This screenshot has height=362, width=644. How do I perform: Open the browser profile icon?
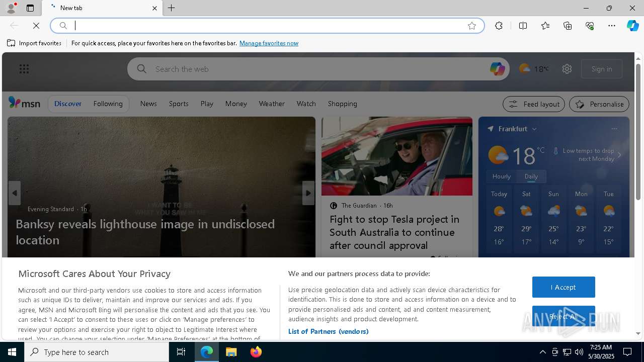pyautogui.click(x=11, y=8)
